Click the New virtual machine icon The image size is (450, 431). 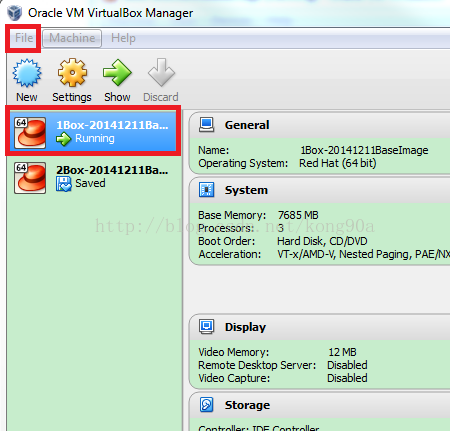[x=27, y=73]
